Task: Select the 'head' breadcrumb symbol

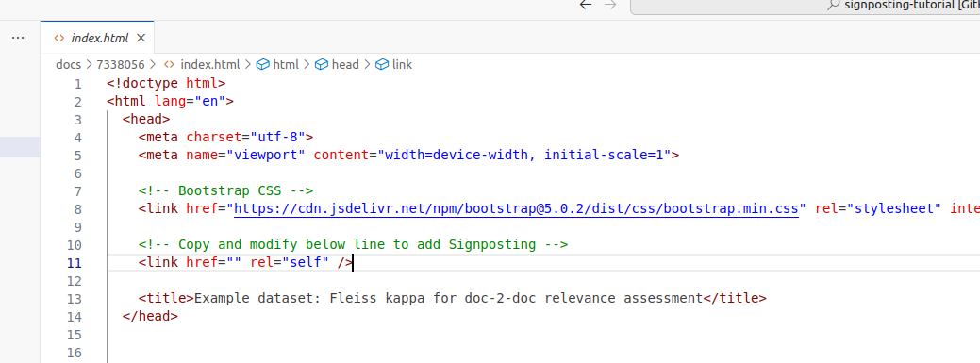Action: (345, 64)
